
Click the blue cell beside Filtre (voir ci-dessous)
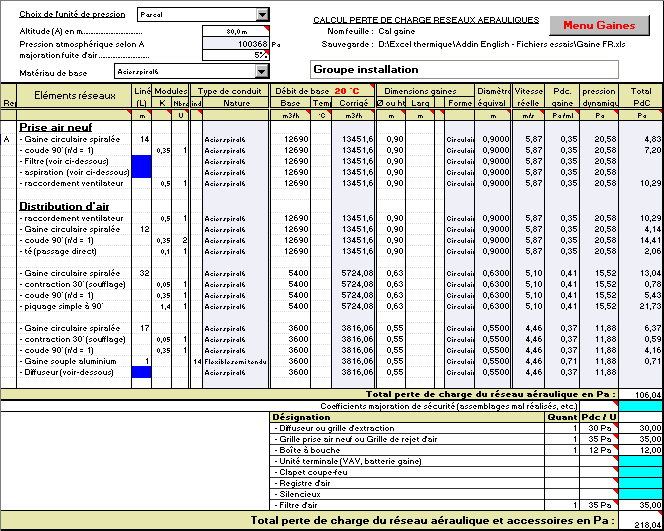pos(141,160)
